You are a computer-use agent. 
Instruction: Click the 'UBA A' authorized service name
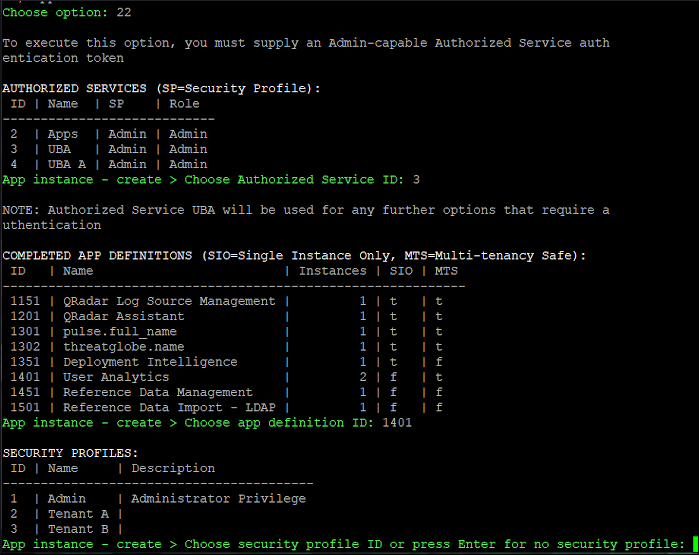[67, 164]
